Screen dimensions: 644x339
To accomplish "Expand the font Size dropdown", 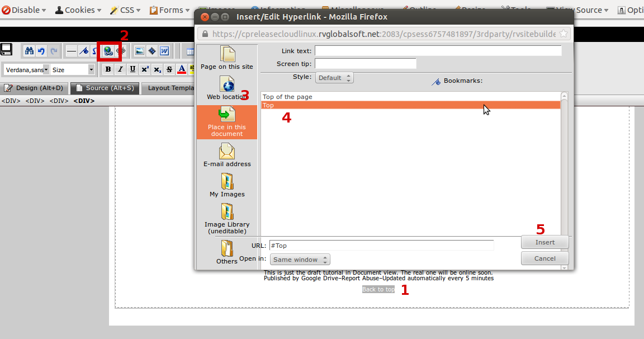I will 73,70.
